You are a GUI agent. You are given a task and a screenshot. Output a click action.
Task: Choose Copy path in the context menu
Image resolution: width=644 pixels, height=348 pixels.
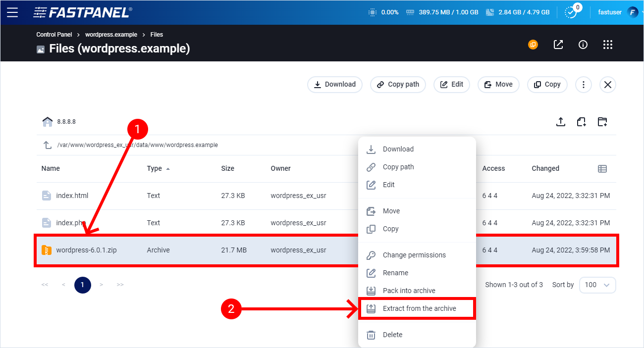(417, 167)
